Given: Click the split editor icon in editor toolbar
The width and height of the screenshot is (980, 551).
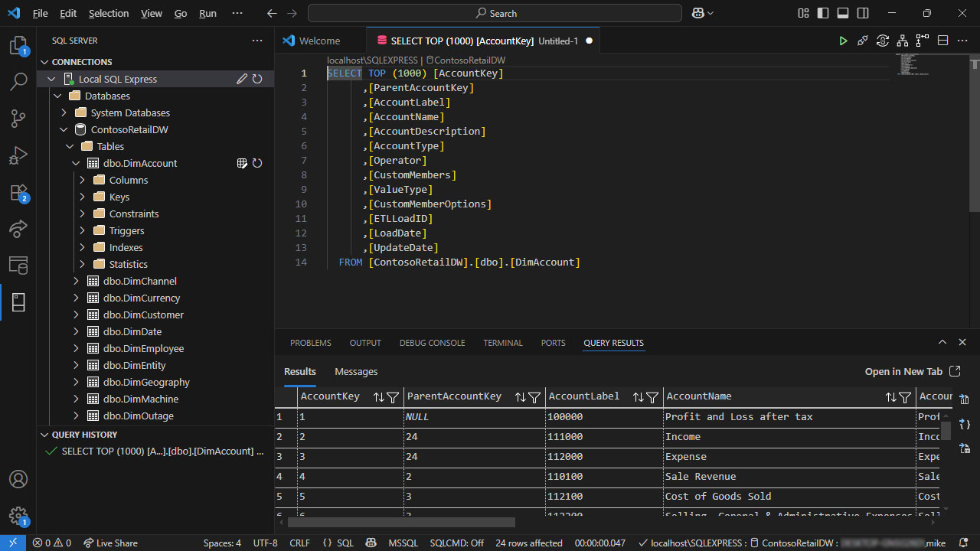Looking at the screenshot, I should [943, 41].
